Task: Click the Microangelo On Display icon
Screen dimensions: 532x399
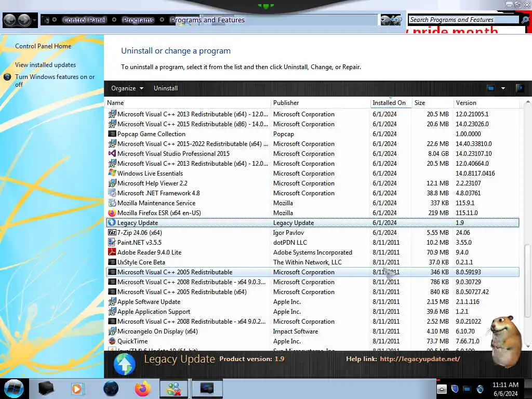Action: pos(112,331)
